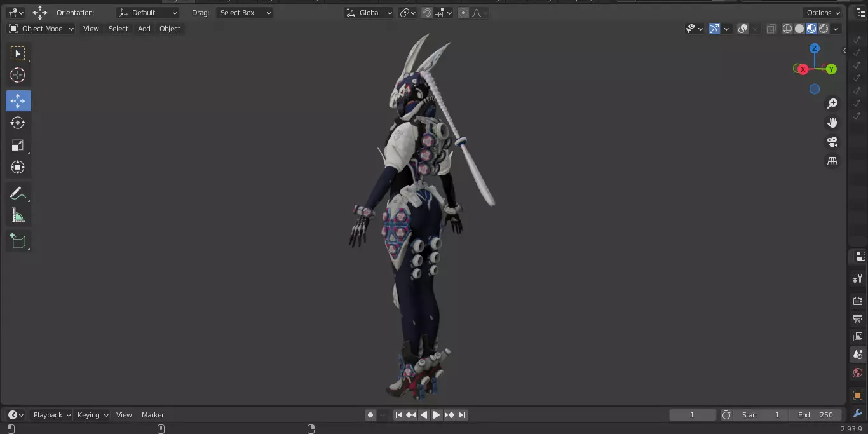
Task: Play the animation in reverse
Action: coord(424,415)
